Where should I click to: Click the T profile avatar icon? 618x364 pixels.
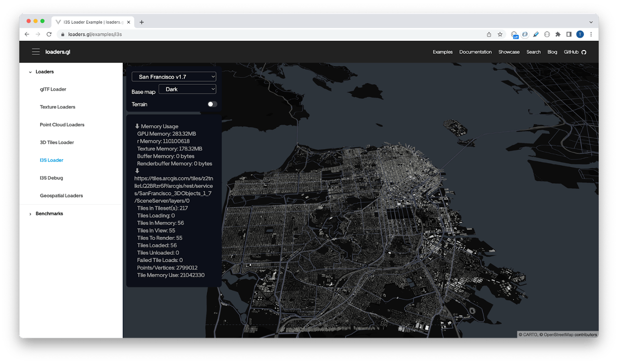click(x=580, y=34)
